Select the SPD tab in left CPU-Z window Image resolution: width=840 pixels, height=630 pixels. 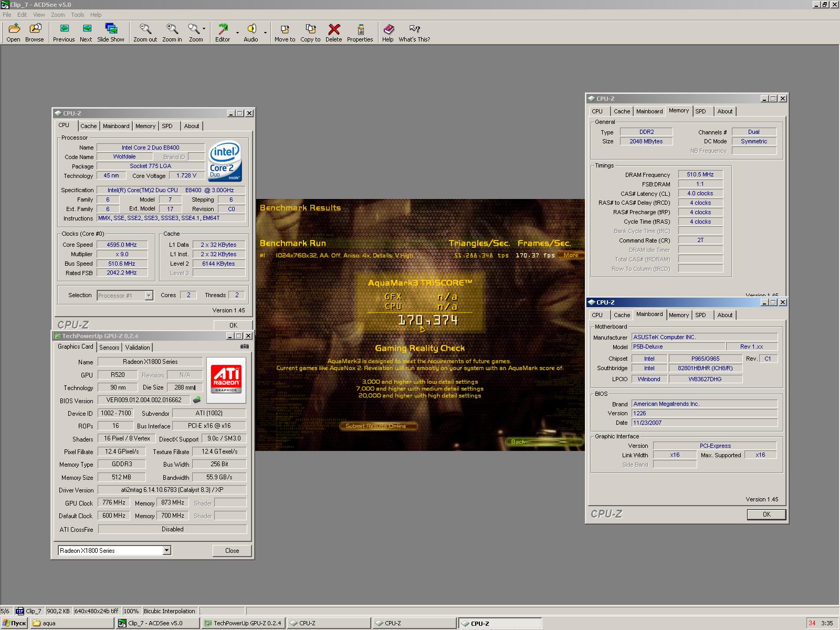[167, 126]
